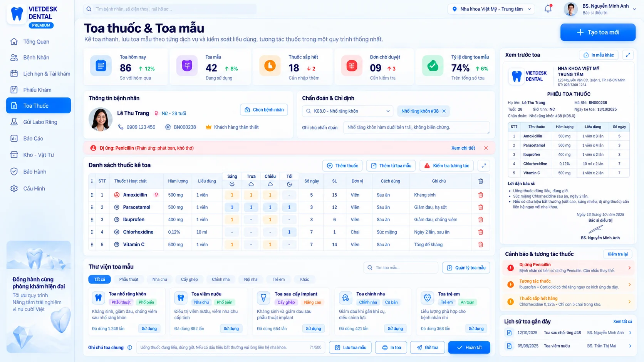The image size is (644, 362).
Task: Delete the Amoxicillin row with trash icon
Action: 481,195
